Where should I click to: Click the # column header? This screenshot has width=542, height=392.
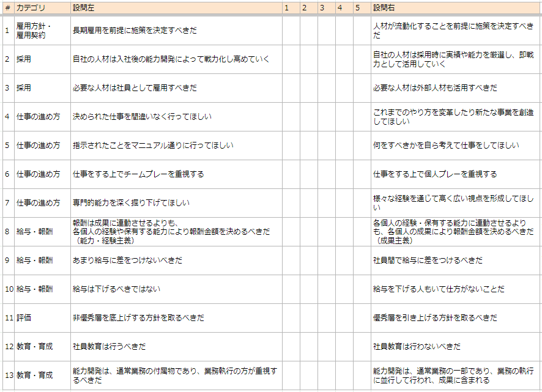tap(9, 8)
